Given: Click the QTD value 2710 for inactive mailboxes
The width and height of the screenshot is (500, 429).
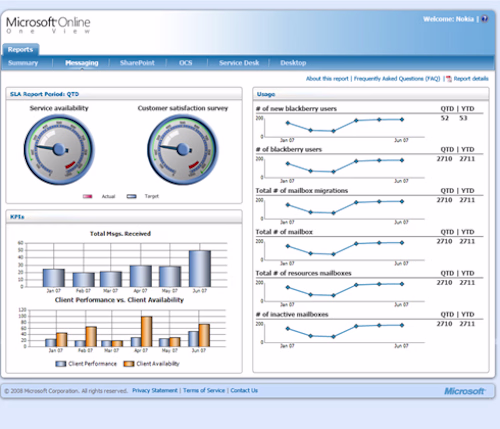Looking at the screenshot, I should coord(444,324).
